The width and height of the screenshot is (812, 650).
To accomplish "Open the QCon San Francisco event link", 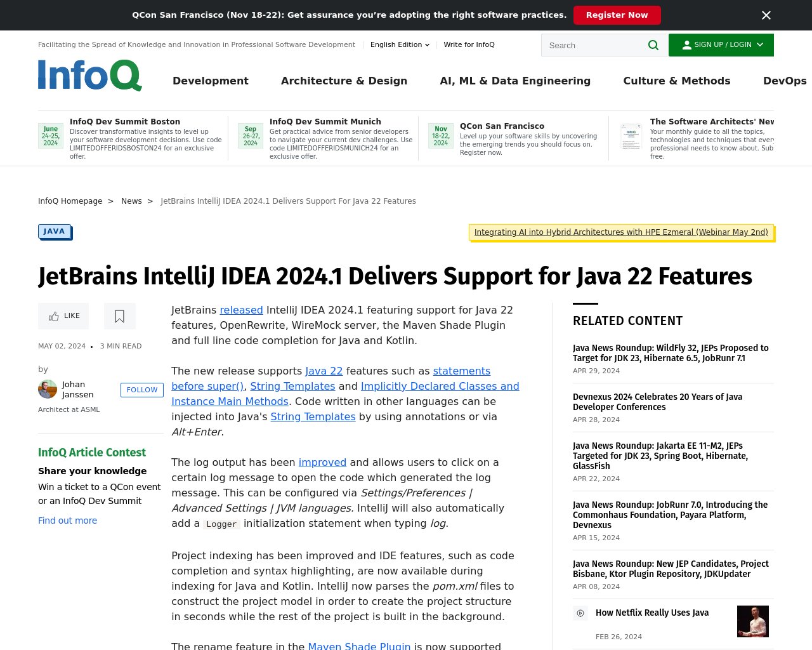I will point(502,126).
